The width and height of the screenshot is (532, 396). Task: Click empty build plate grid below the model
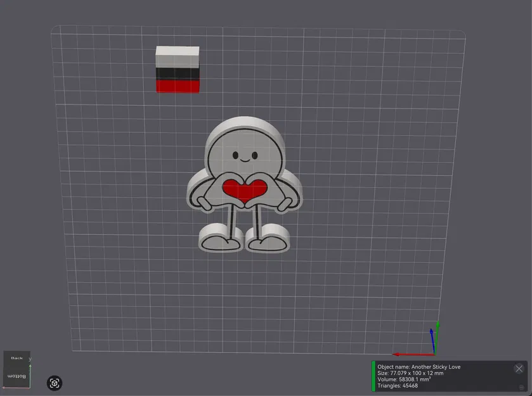(244, 298)
